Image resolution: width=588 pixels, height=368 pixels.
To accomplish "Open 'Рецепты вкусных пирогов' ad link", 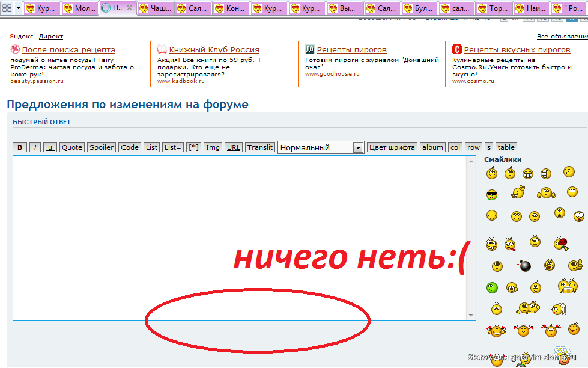I will 517,49.
